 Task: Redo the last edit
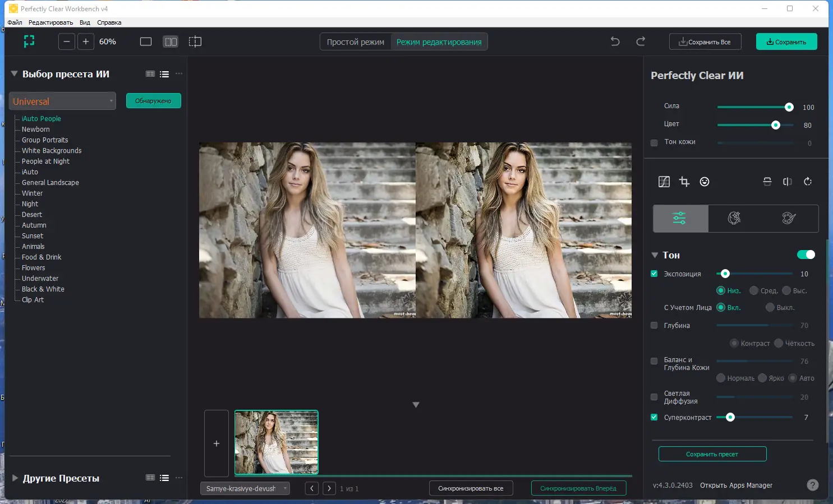click(641, 41)
